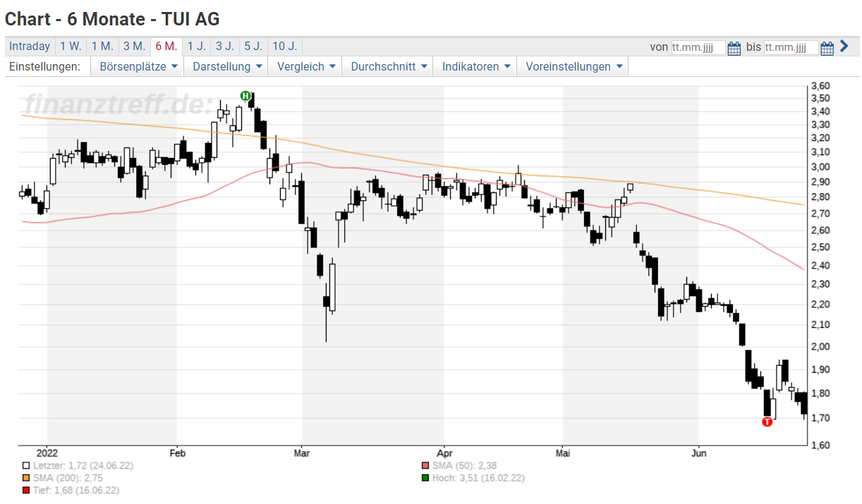Screen dimensions: 862x504
Task: Click the '3,00' price axis label
Action: coord(821,167)
